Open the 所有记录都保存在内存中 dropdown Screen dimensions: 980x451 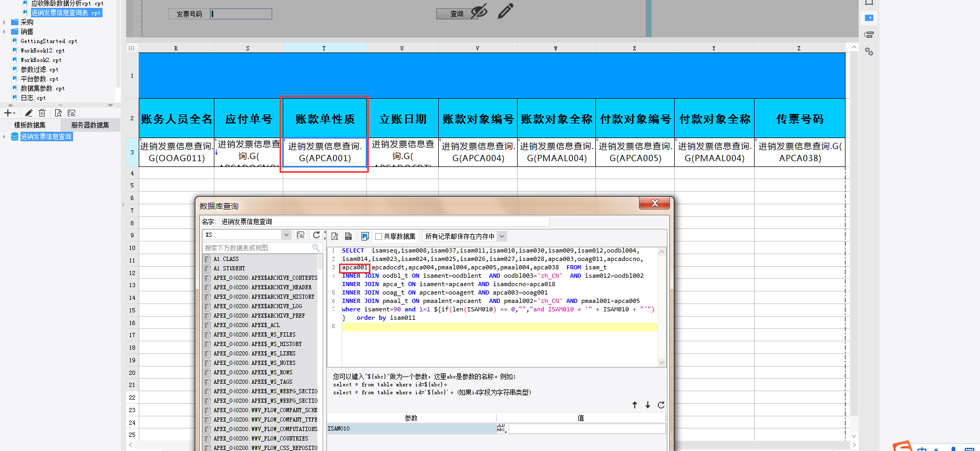tap(502, 236)
